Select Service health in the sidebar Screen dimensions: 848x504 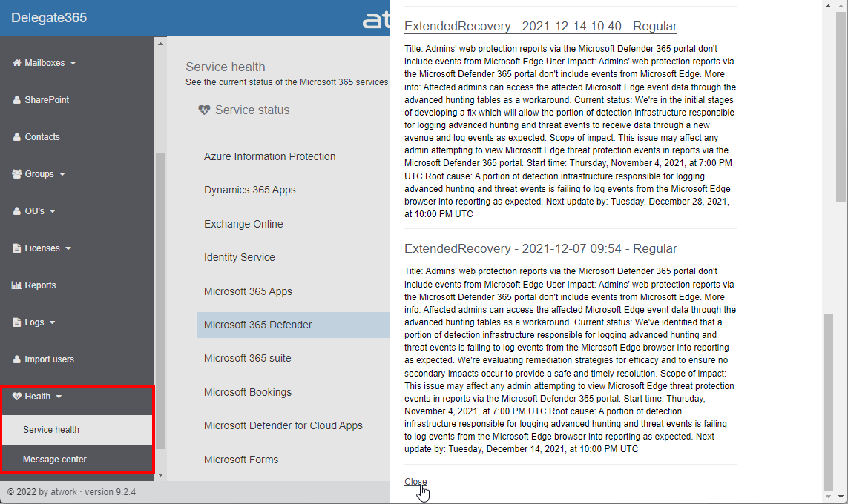(x=51, y=430)
